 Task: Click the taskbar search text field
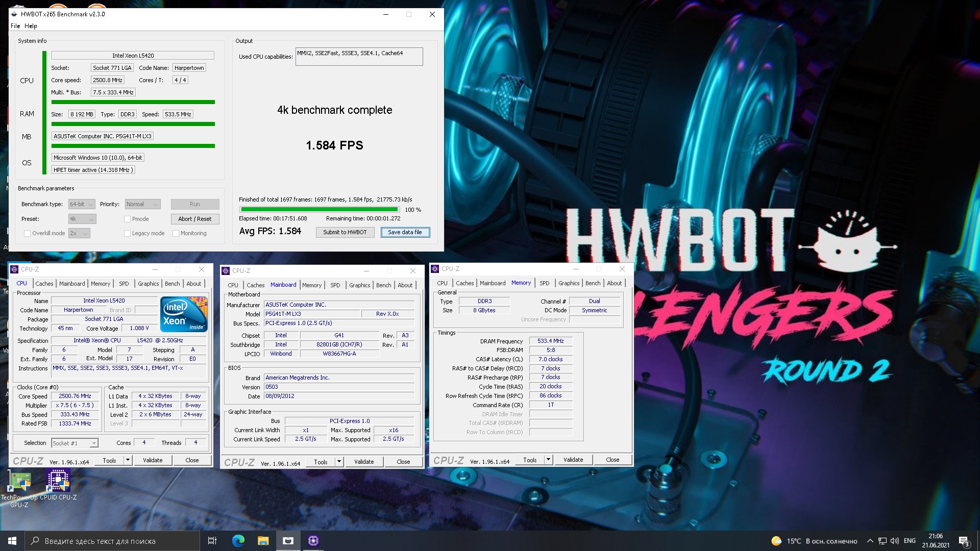coord(112,541)
